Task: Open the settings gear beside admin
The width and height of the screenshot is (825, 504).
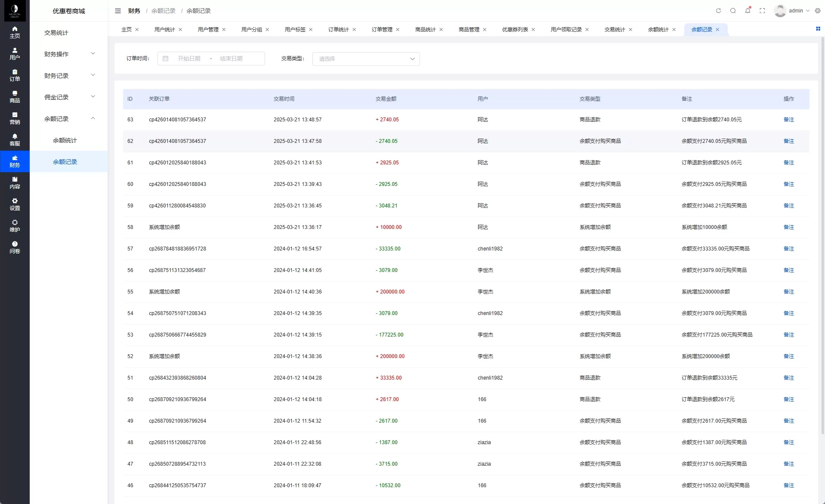Action: [818, 11]
